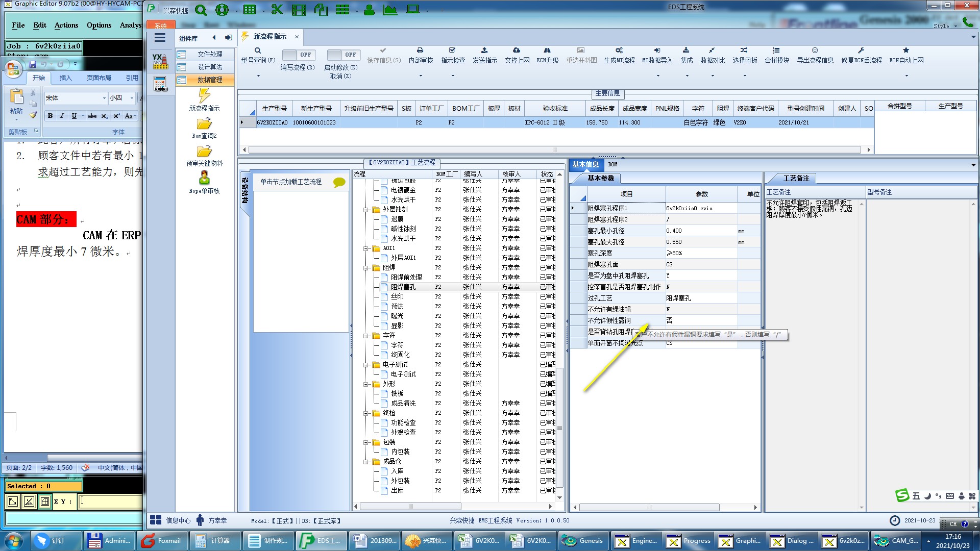This screenshot has width=980, height=551.
Task: Toggle the Italic button in Word
Action: point(62,116)
